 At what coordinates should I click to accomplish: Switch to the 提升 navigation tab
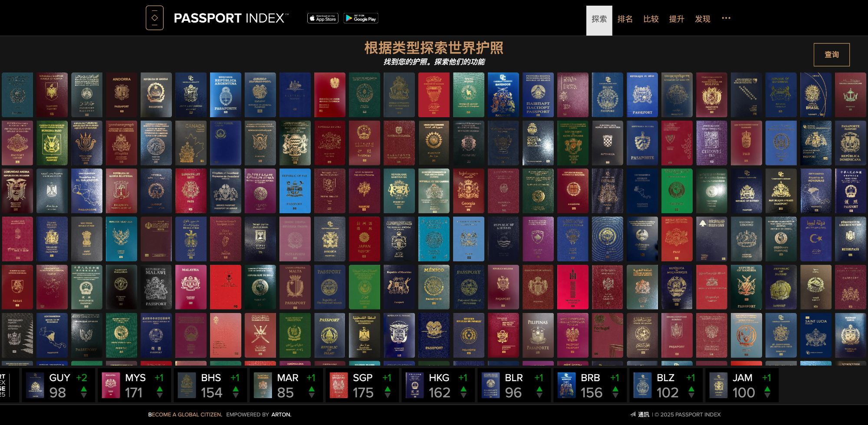pyautogui.click(x=677, y=19)
